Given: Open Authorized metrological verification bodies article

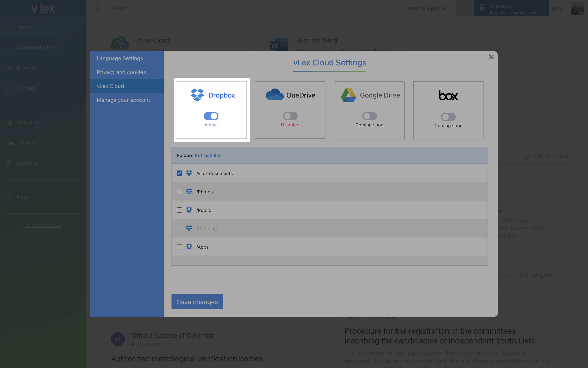Looking at the screenshot, I should pos(187,359).
